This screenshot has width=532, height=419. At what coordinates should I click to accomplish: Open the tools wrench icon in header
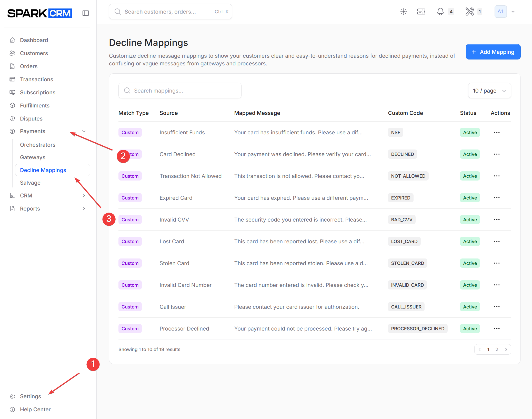(x=470, y=12)
